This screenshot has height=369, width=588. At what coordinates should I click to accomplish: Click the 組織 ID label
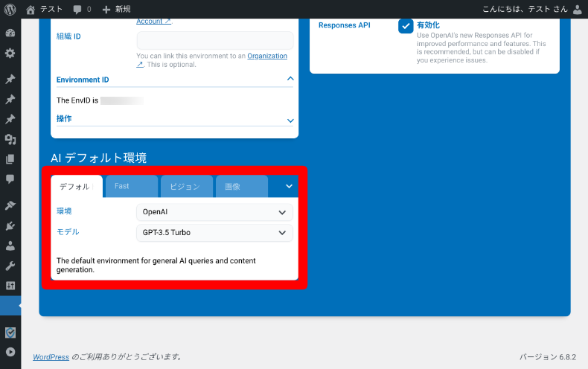point(68,36)
